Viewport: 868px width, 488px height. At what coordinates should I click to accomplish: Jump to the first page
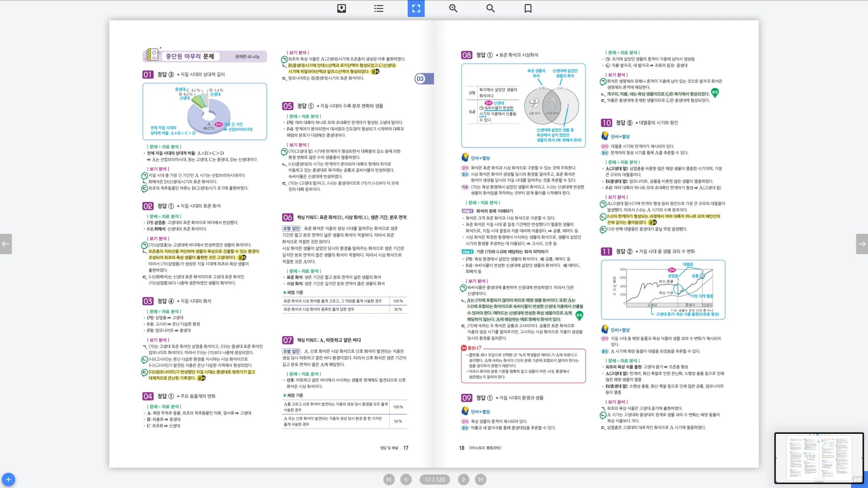(389, 479)
